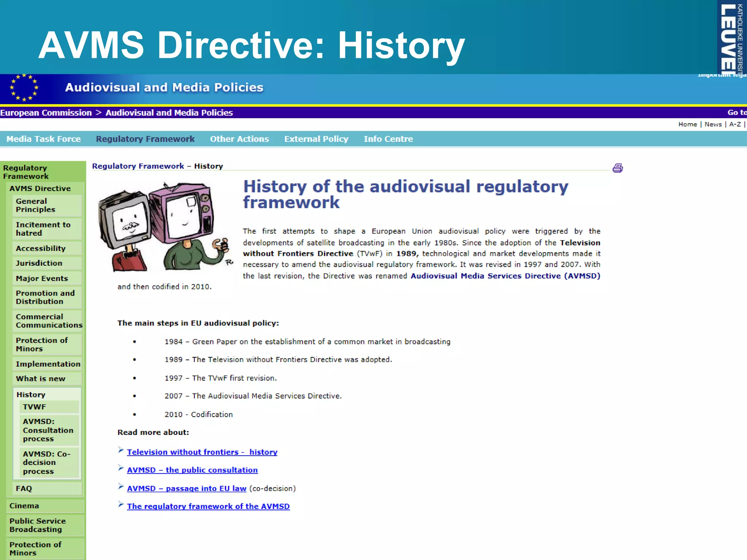The height and width of the screenshot is (560, 747).
Task: Select Regulatory Framework in the sidebar
Action: (x=26, y=172)
